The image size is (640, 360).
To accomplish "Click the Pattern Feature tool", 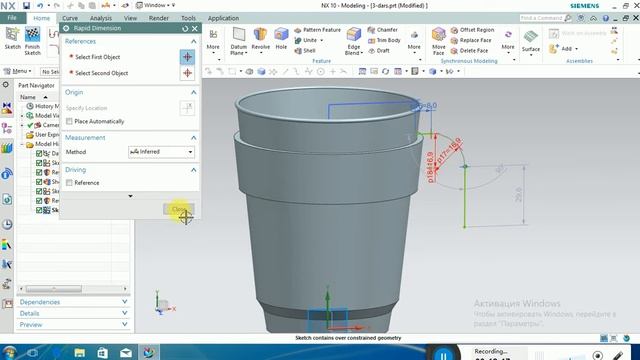I will pos(318,30).
